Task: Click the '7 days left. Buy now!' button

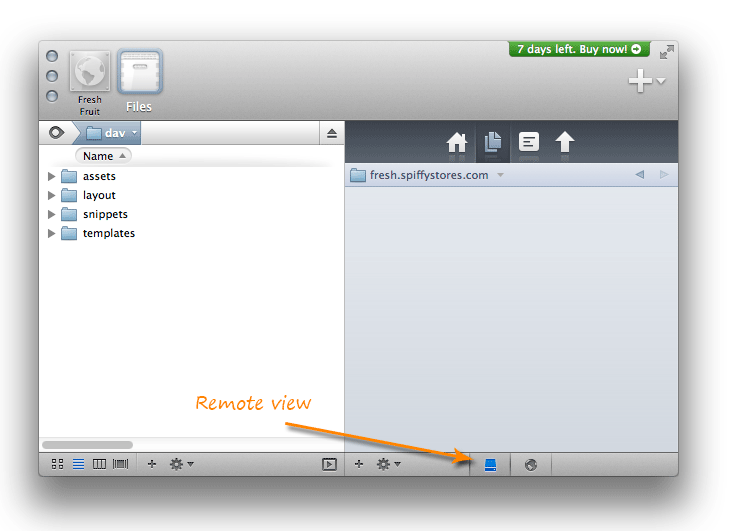Action: (x=579, y=49)
